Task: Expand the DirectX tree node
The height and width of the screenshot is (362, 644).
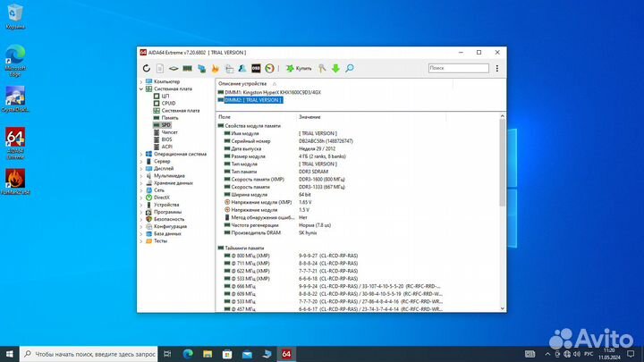Action: pyautogui.click(x=141, y=198)
